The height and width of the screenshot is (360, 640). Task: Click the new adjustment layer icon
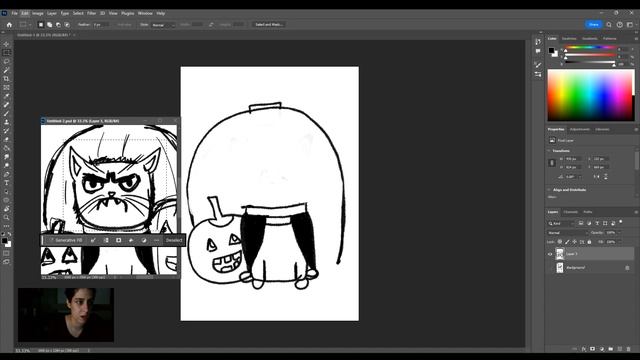point(602,349)
